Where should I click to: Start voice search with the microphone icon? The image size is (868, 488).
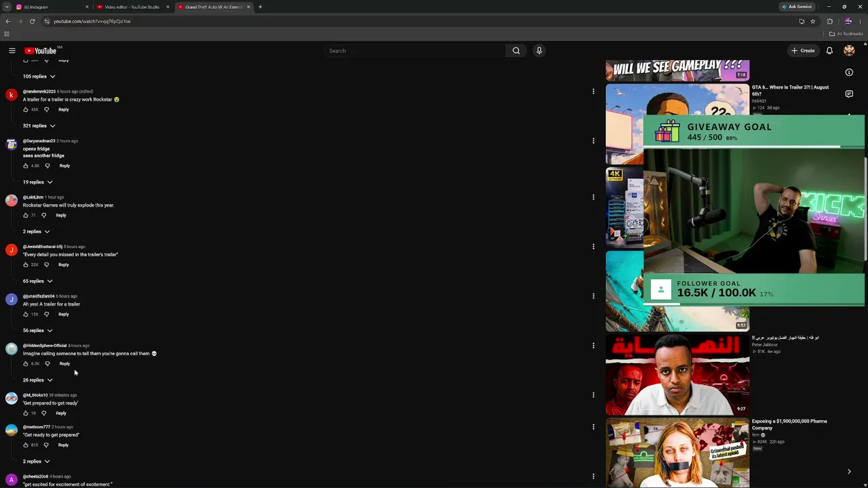[x=539, y=51]
